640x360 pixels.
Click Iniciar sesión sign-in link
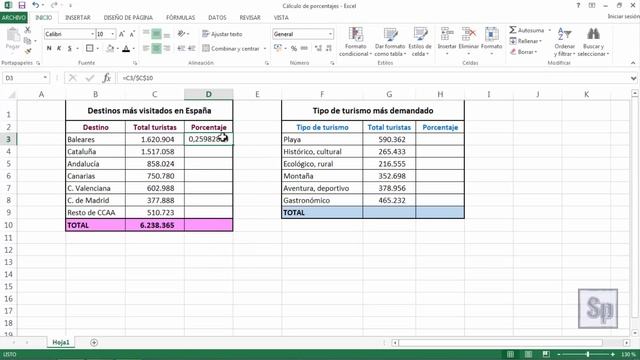[x=623, y=16]
